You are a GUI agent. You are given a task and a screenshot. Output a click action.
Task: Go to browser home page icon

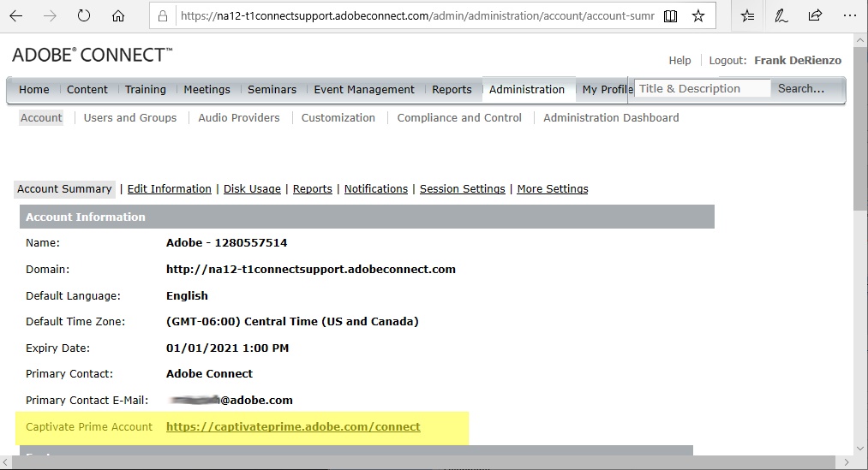coord(118,15)
